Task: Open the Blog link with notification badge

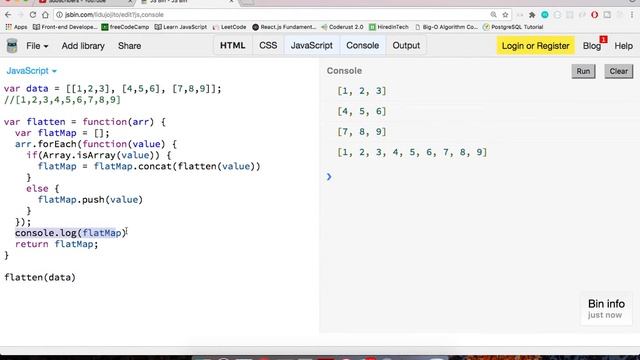Action: (x=592, y=46)
